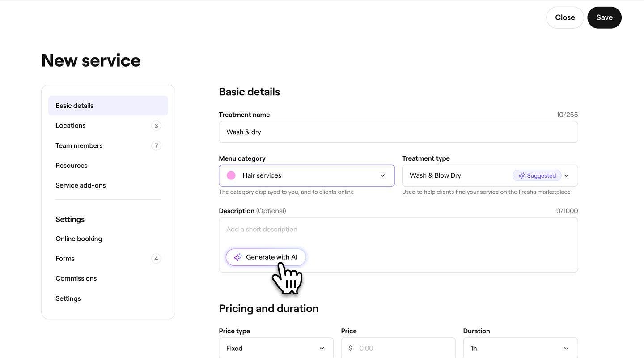Click the Close button
The image size is (644, 358).
[565, 17]
